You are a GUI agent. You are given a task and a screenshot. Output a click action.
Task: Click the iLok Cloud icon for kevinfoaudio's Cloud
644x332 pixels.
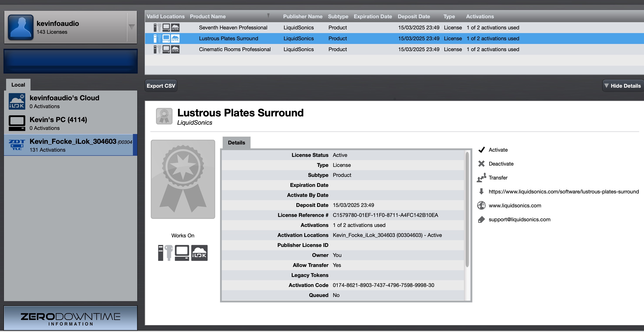17,102
